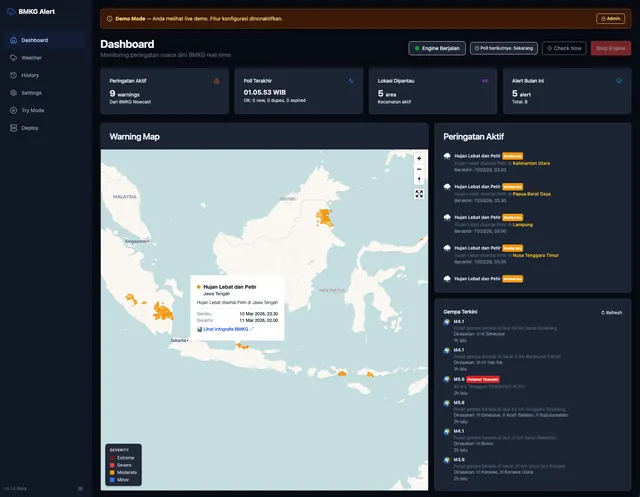Click the Stop Engine button
Screen dimensions: 640x497
click(x=611, y=48)
